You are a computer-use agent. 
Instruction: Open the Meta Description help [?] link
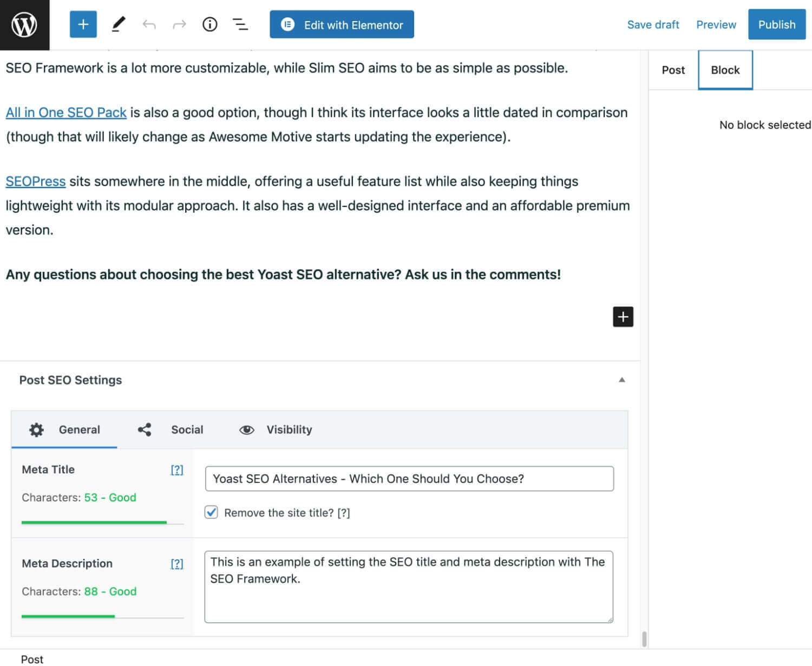tap(177, 564)
